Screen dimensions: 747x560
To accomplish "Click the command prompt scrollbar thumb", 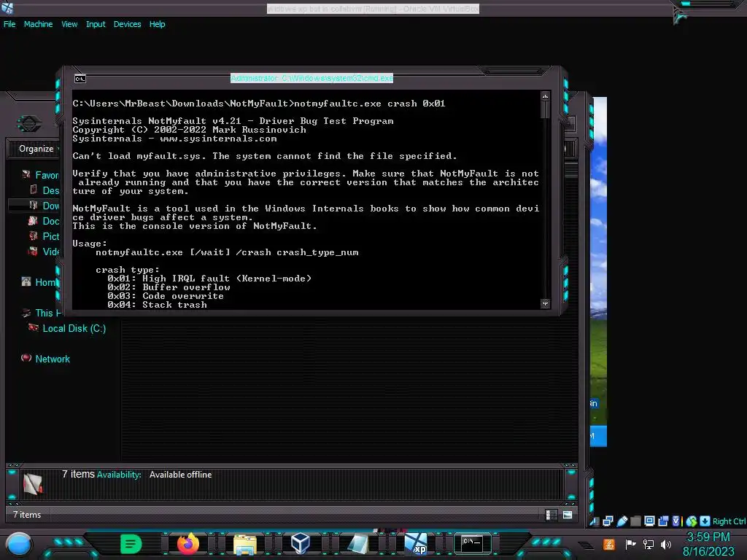I will coord(546,109).
